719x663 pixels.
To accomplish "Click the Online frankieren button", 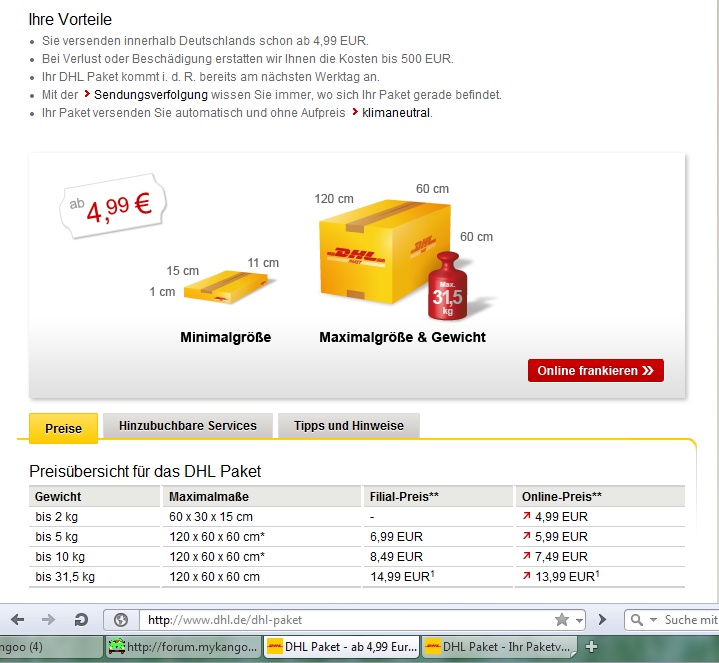I will [x=596, y=370].
